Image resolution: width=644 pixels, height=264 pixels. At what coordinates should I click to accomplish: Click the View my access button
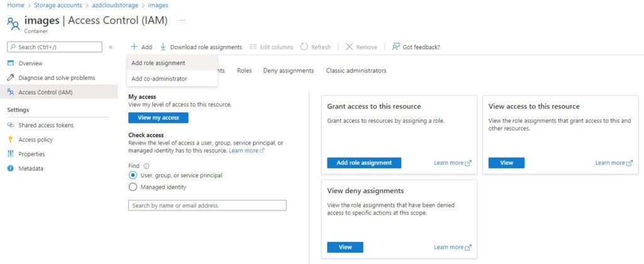click(x=158, y=118)
